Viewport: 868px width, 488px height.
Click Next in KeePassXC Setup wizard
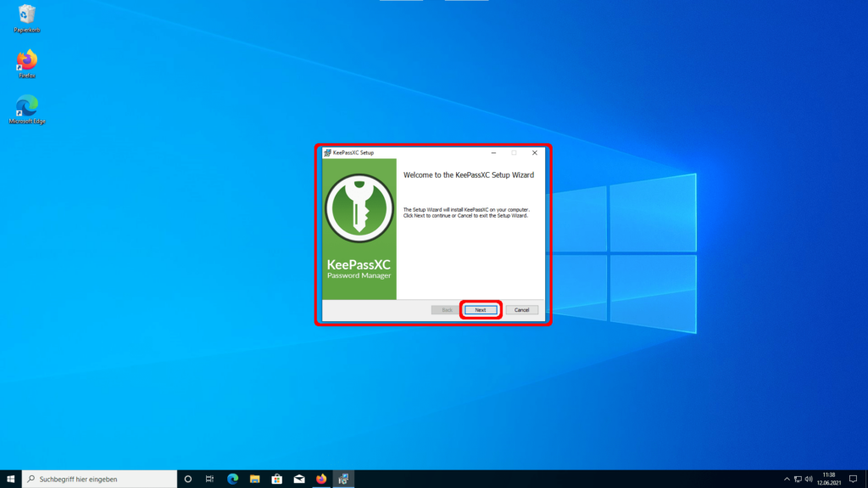(481, 310)
